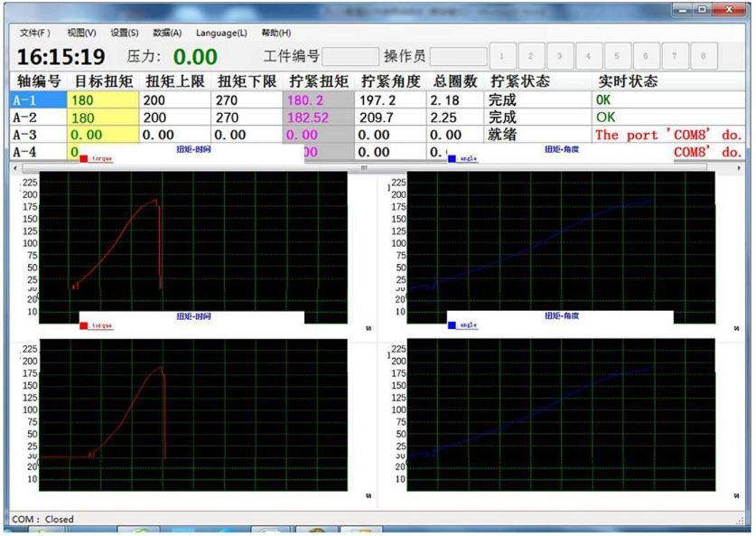
Task: Open the 帮助(H) menu
Action: [275, 33]
